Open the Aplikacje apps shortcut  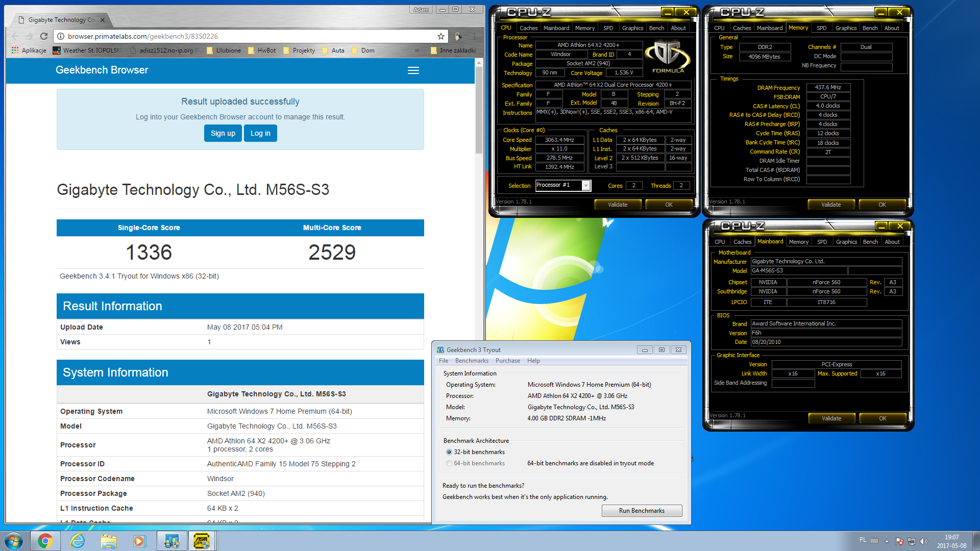(29, 51)
